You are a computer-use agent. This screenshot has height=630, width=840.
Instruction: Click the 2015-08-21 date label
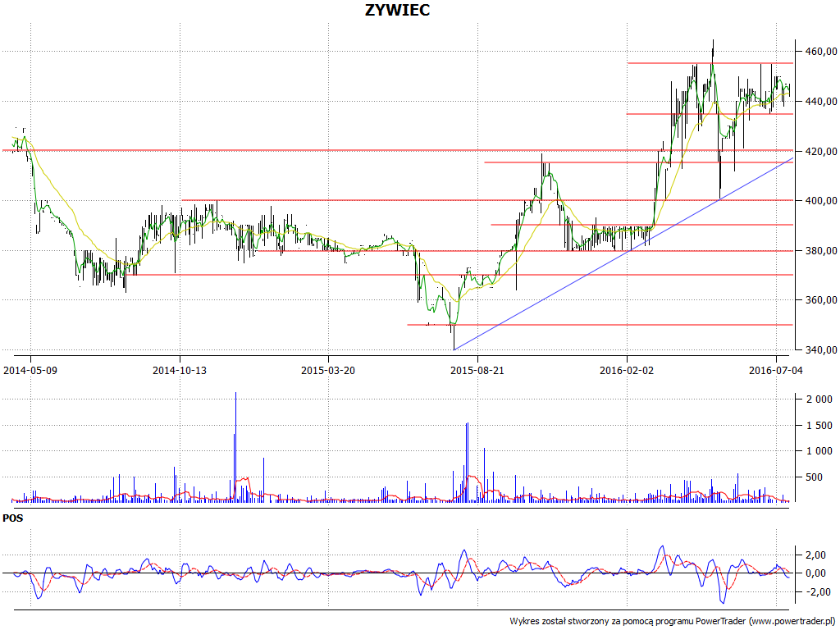[x=477, y=370]
